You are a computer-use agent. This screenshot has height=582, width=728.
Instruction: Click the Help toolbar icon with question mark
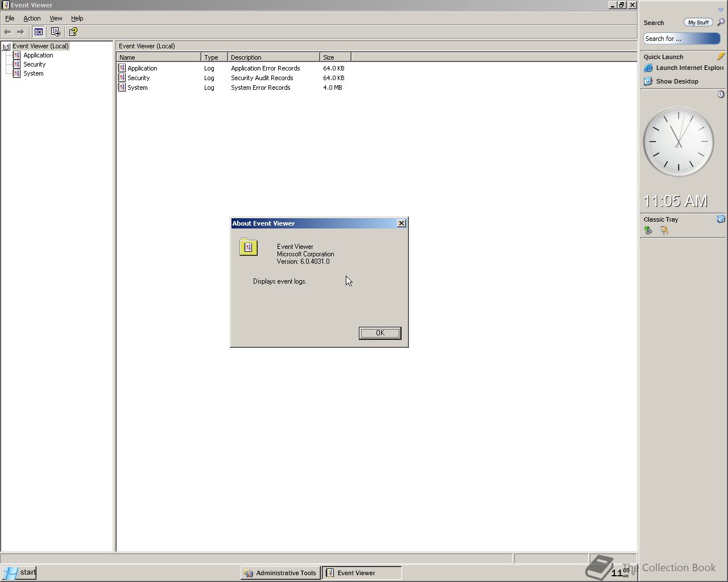73,32
